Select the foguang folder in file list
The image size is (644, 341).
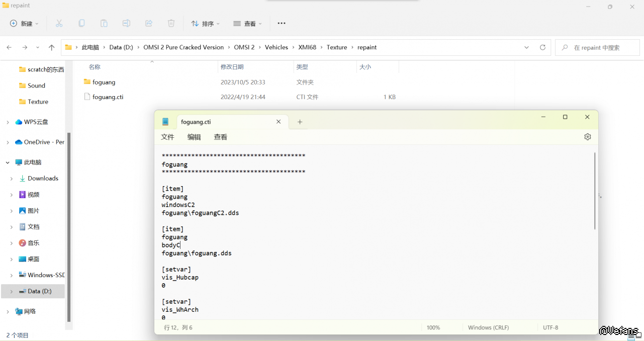(104, 82)
